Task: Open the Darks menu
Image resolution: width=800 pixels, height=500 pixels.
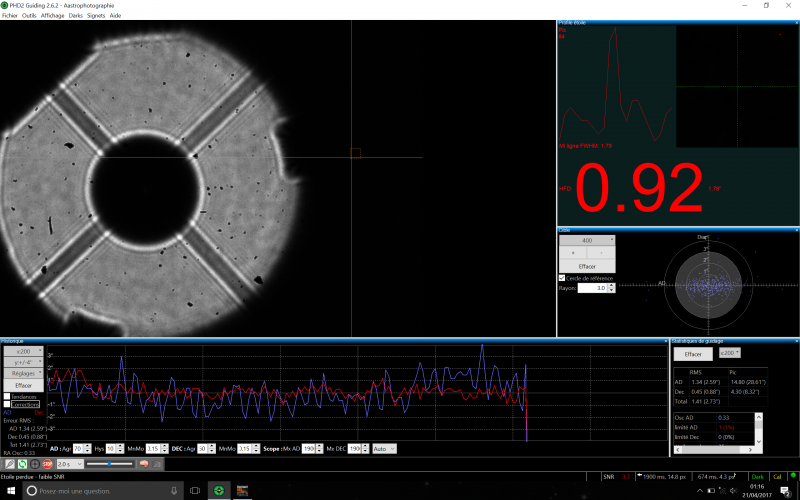Action: click(76, 15)
